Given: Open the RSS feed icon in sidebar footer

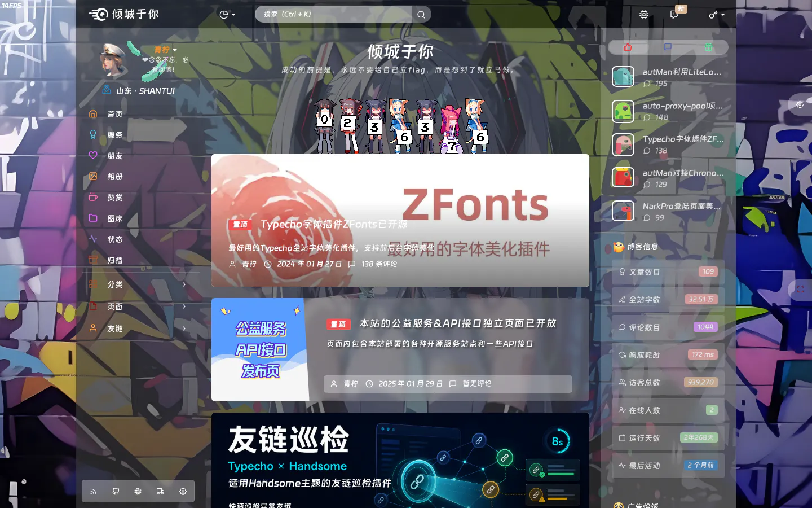Looking at the screenshot, I should [93, 492].
